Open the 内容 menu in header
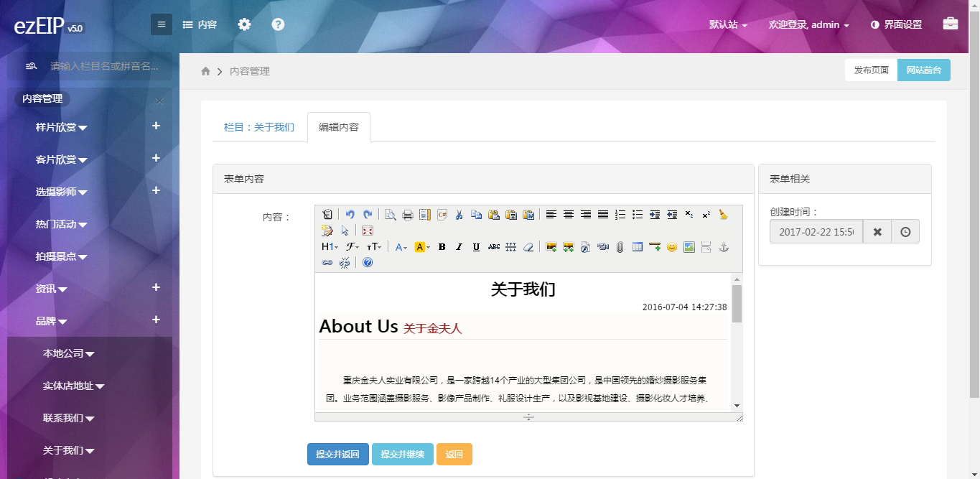The height and width of the screenshot is (479, 980). point(200,24)
